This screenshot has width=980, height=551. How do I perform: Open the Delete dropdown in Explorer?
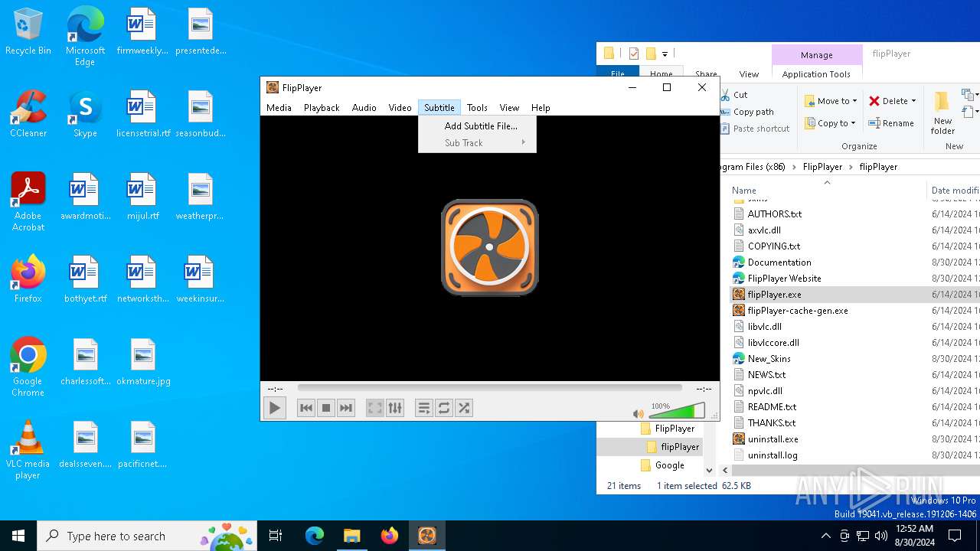point(893,101)
